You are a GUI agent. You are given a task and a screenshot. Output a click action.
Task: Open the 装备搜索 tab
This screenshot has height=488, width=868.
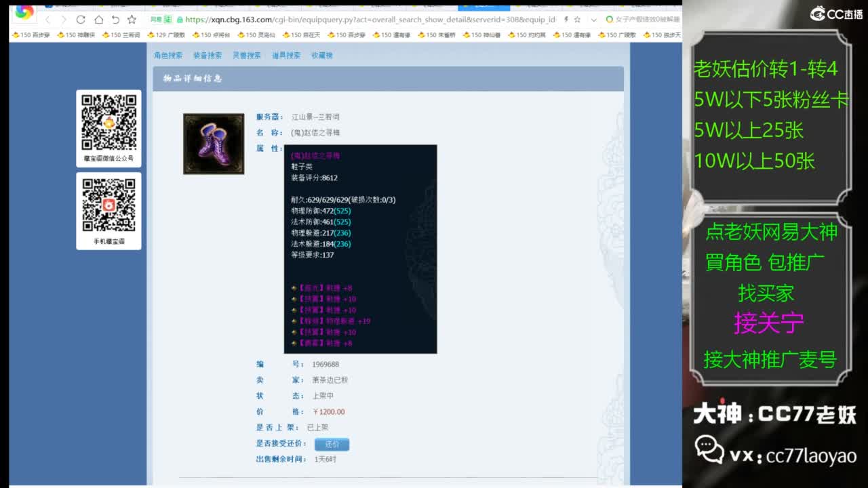[x=207, y=56]
